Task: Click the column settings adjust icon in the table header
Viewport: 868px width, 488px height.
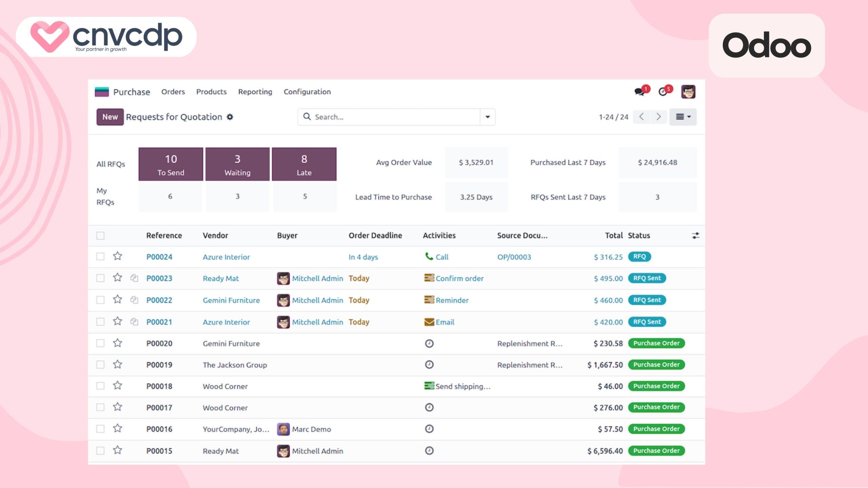Action: (x=695, y=236)
